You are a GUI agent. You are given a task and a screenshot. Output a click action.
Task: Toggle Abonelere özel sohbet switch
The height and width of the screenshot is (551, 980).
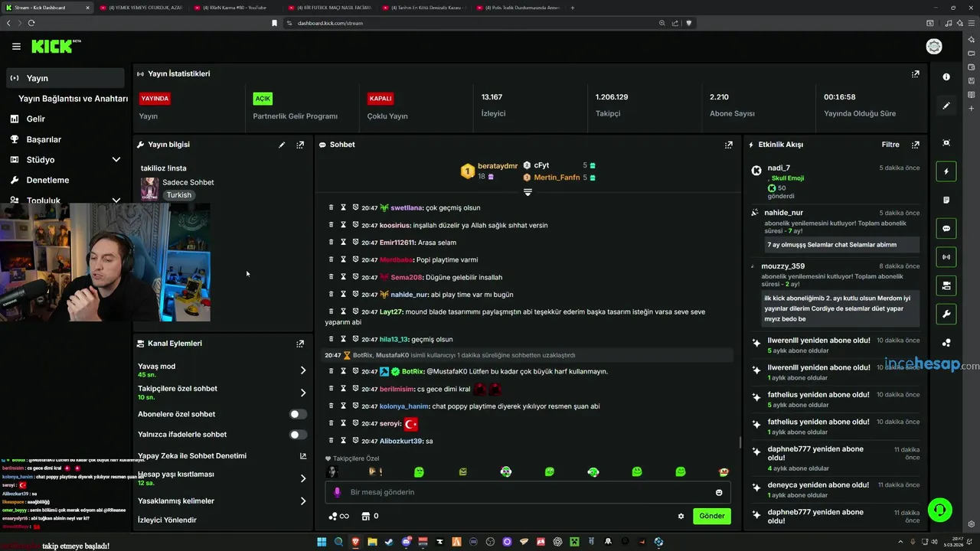pyautogui.click(x=298, y=414)
